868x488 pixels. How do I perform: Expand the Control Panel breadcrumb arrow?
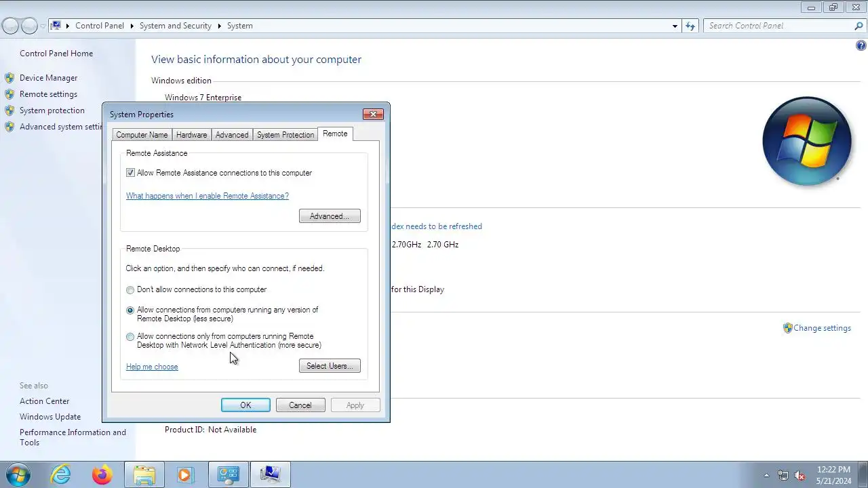coord(132,26)
